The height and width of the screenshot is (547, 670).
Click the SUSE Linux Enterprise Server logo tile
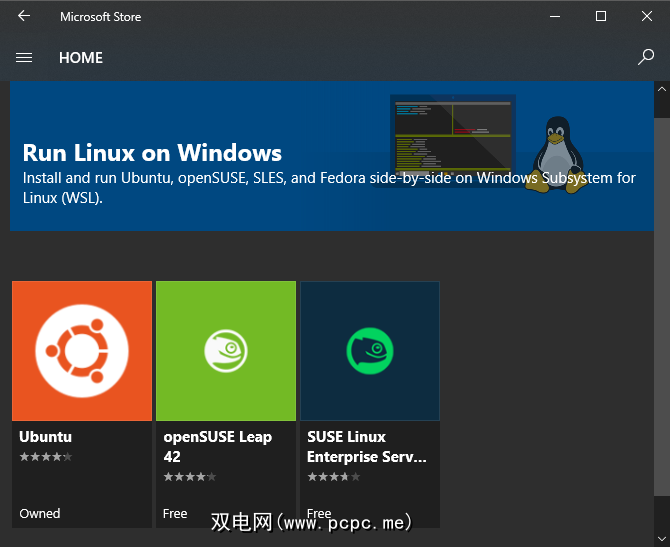(x=370, y=351)
